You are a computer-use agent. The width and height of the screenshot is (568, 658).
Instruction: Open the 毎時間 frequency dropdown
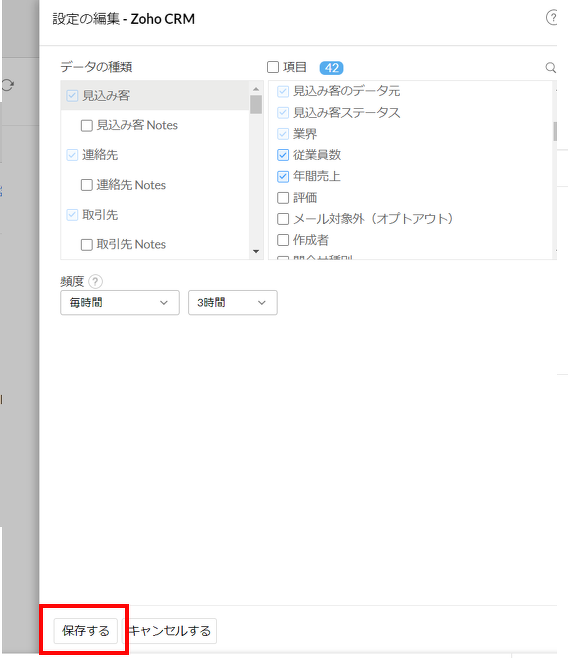tap(120, 303)
